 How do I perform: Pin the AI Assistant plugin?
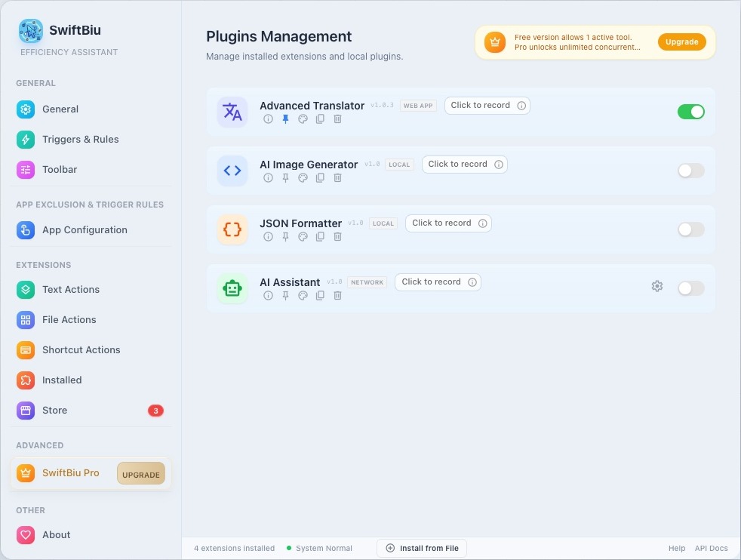pyautogui.click(x=285, y=295)
